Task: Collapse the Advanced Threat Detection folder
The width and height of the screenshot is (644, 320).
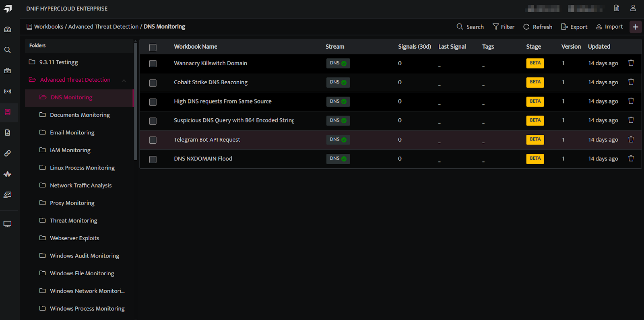Action: (x=124, y=80)
